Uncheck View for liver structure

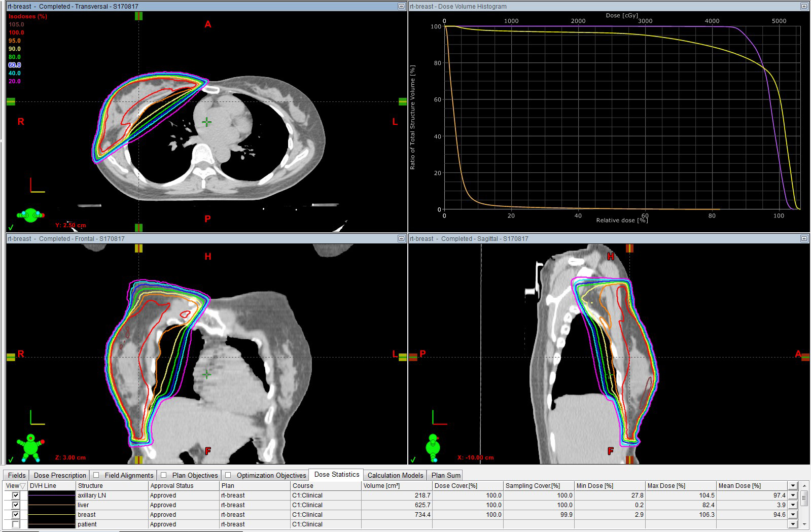click(x=16, y=505)
